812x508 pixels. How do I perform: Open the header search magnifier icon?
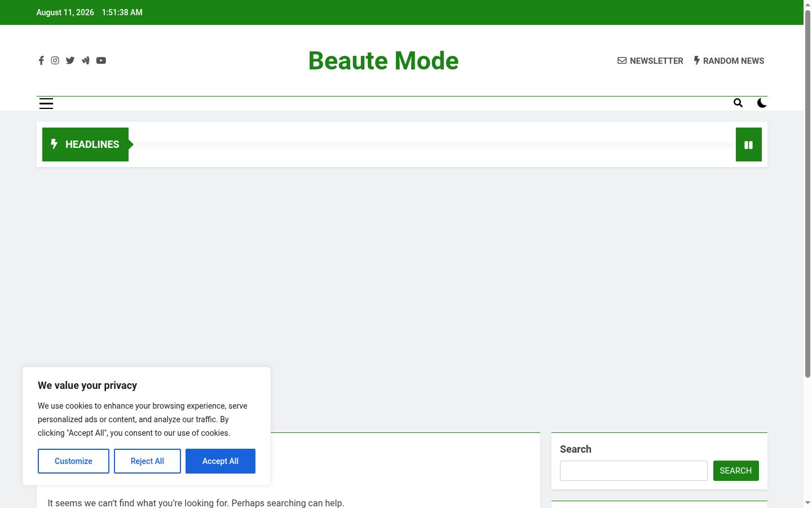point(738,103)
